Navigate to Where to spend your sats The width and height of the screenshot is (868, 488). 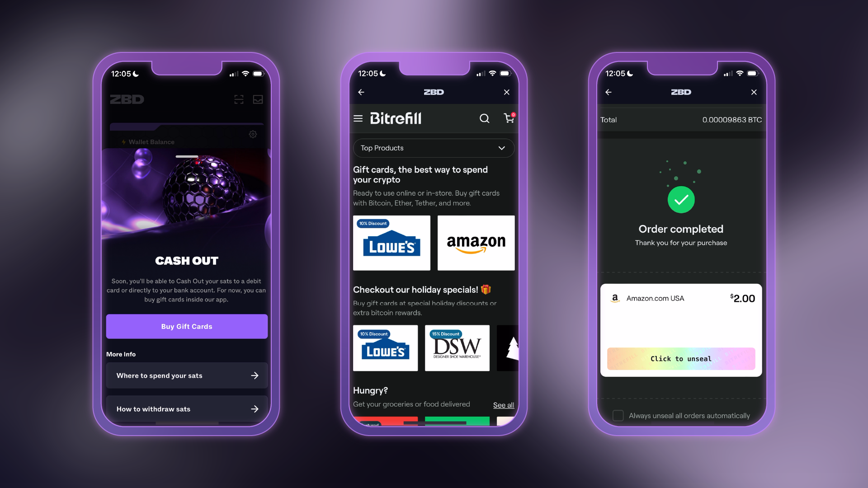pyautogui.click(x=187, y=375)
